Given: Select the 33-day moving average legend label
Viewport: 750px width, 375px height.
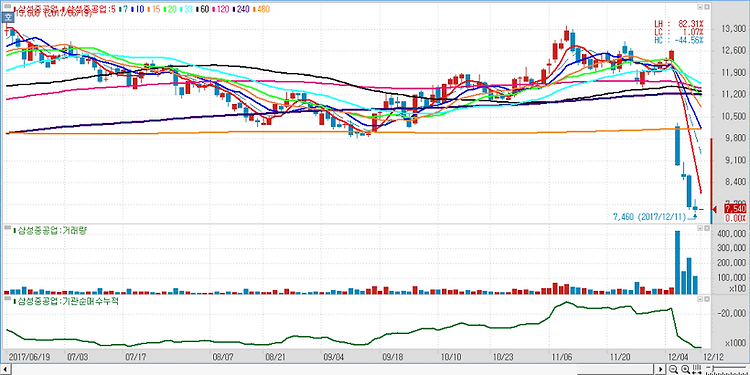Looking at the screenshot, I should pyautogui.click(x=187, y=9).
